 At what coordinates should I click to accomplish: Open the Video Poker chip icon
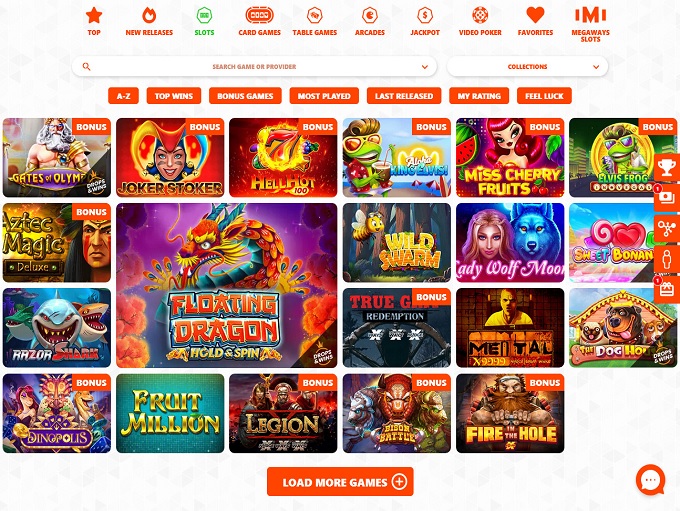(480, 15)
